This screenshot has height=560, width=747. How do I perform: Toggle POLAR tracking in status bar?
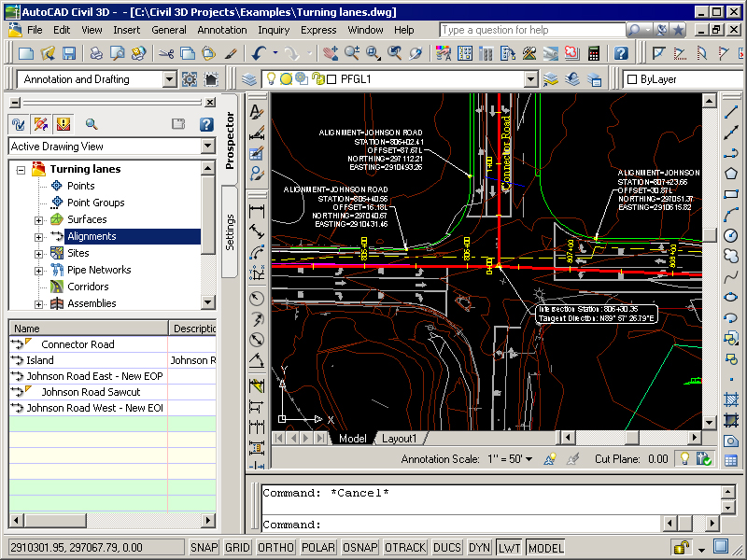(x=317, y=548)
